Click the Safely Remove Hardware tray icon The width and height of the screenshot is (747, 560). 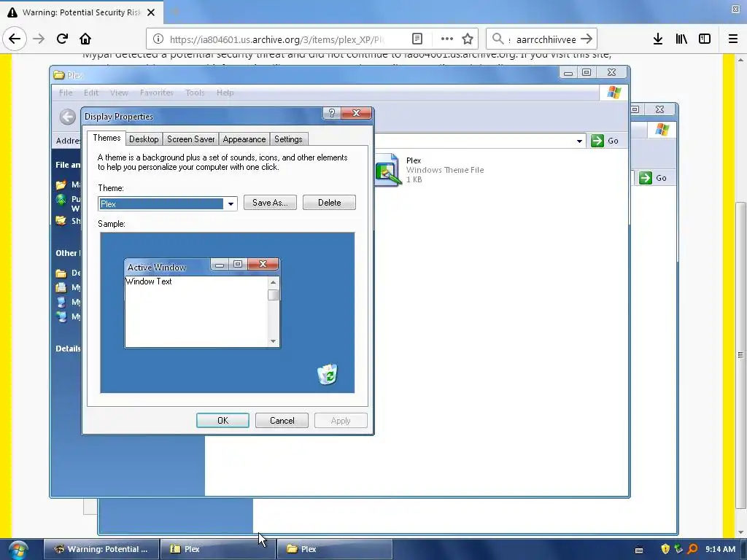[679, 549]
